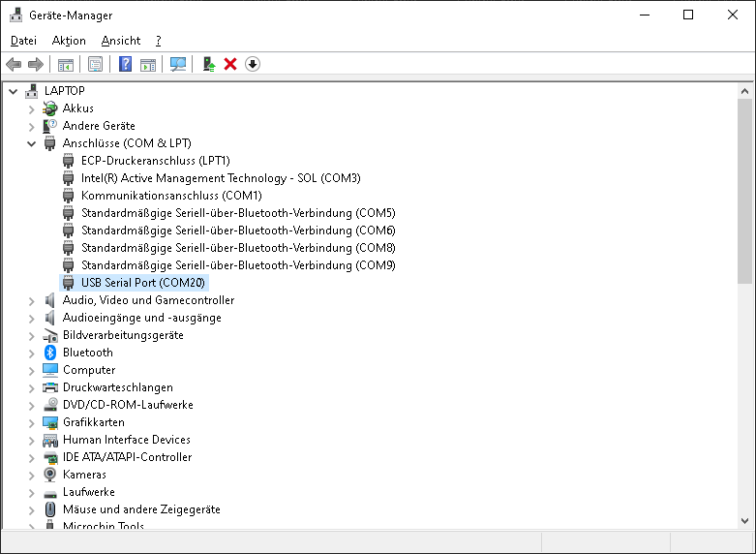Viewport: 756px width, 554px height.
Task: Click Scan for hardware changes icon
Action: [x=178, y=64]
